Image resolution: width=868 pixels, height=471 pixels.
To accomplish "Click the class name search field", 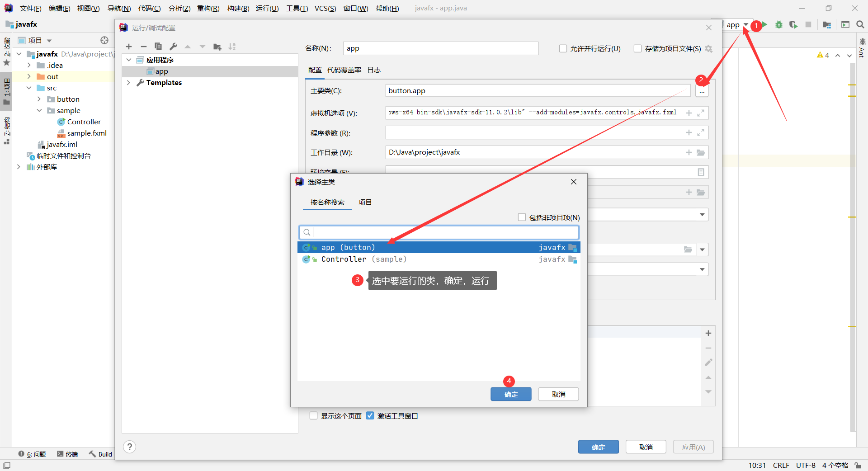I will tap(439, 232).
